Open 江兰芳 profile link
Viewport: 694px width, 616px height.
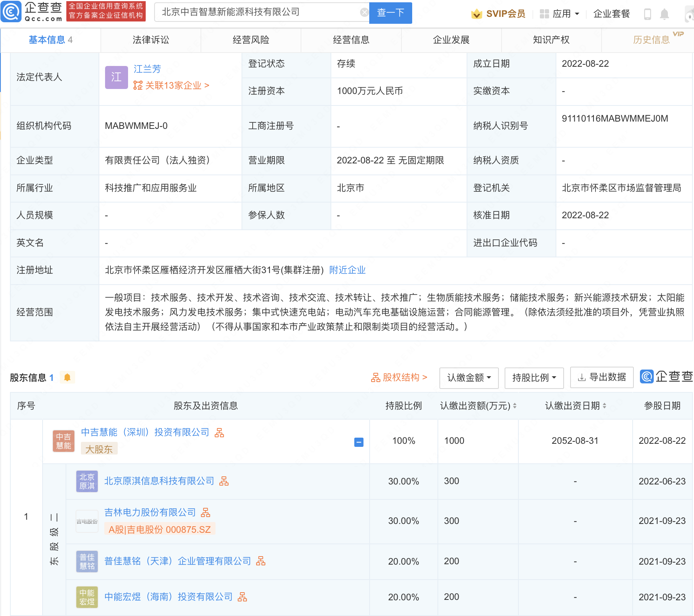click(147, 69)
